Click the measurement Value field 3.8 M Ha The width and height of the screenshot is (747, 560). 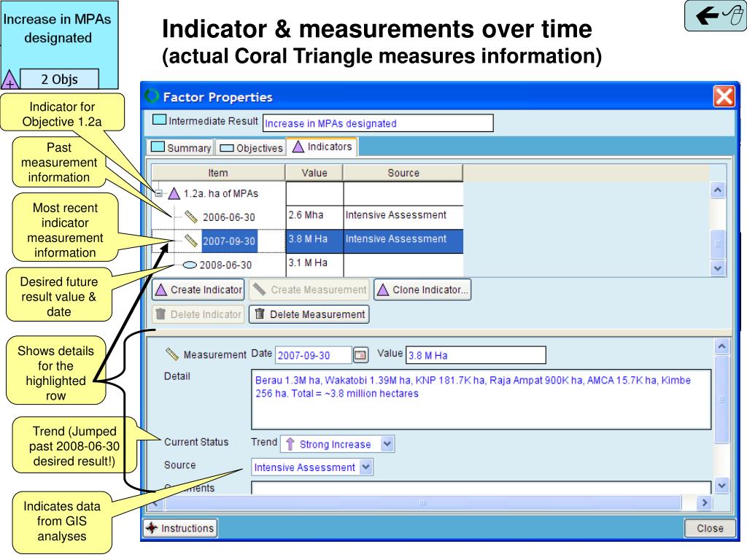tap(476, 355)
